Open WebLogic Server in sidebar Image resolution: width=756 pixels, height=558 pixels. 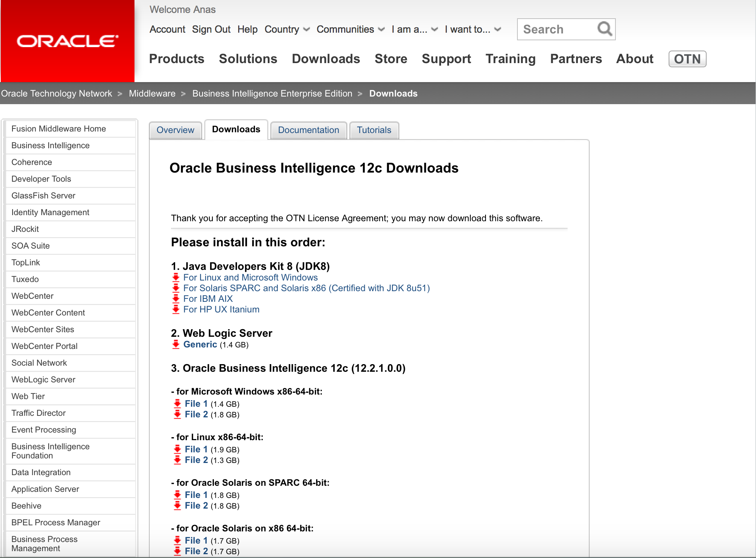coord(71,380)
